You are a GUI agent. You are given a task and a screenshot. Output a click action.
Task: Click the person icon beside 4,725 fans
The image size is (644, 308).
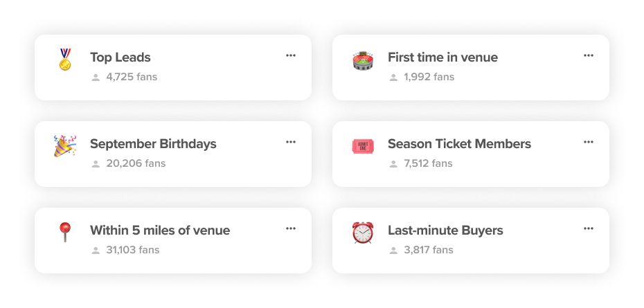96,78
